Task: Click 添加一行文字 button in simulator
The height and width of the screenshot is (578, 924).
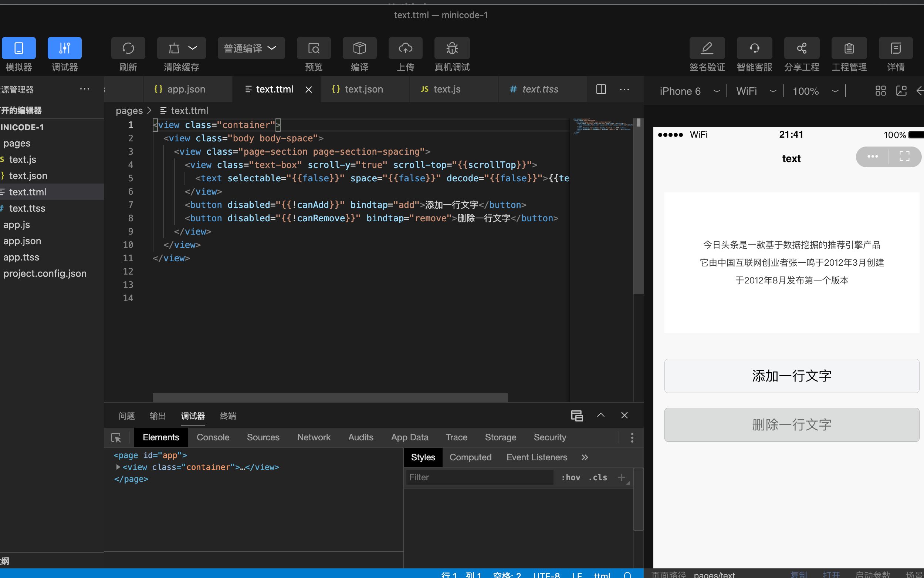Action: (791, 376)
